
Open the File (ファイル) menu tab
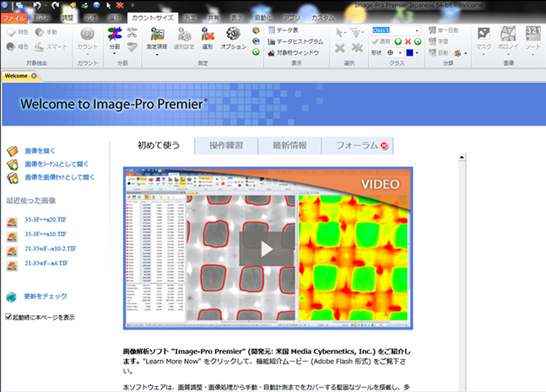[x=14, y=18]
